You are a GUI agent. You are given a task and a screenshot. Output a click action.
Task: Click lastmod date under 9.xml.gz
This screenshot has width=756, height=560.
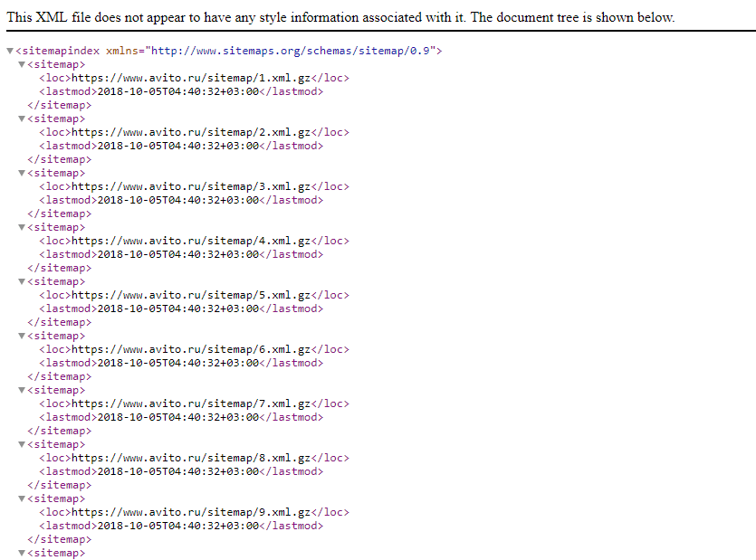click(x=178, y=526)
